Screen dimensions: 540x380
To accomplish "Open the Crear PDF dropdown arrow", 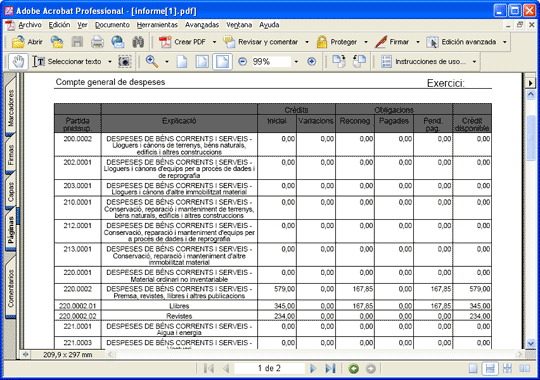I will click(214, 42).
